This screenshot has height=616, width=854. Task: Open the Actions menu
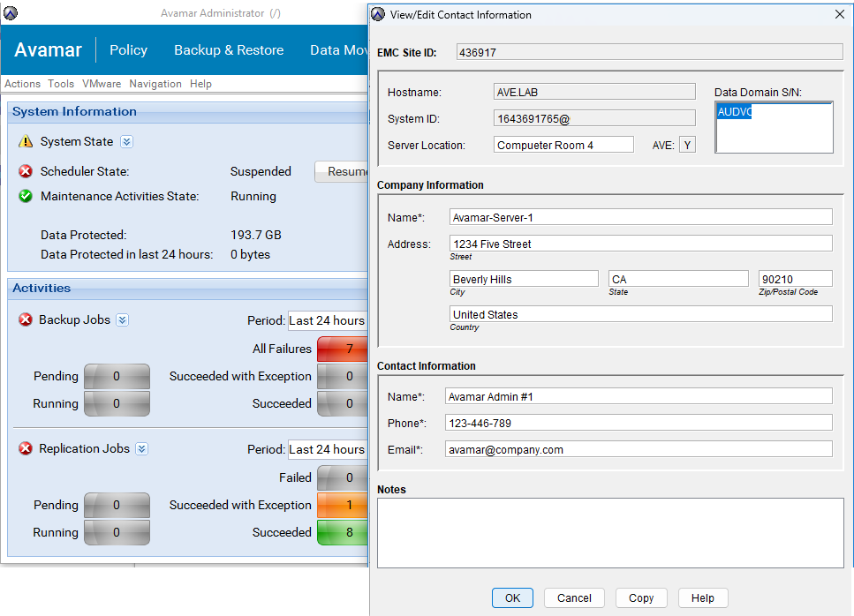coord(23,84)
